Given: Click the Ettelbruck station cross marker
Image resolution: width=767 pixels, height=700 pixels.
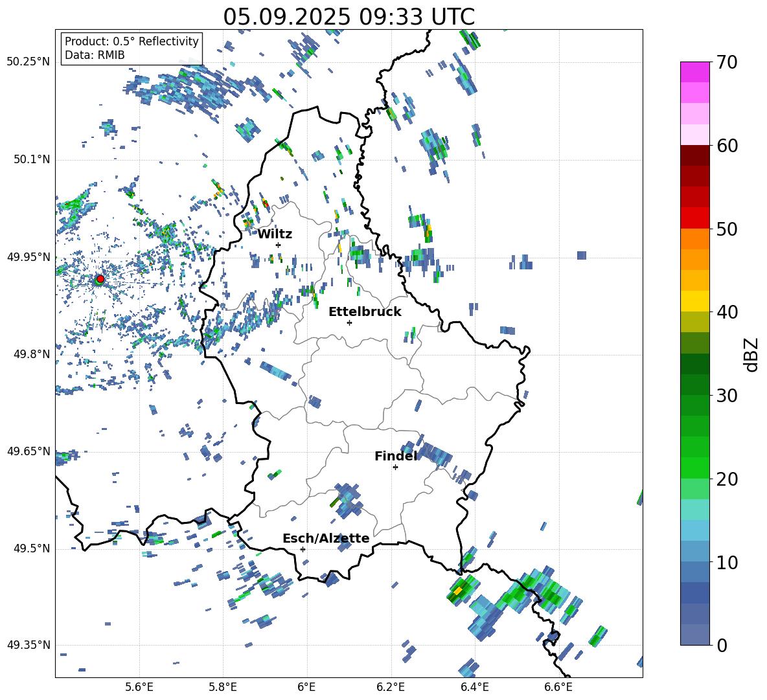Looking at the screenshot, I should (349, 322).
